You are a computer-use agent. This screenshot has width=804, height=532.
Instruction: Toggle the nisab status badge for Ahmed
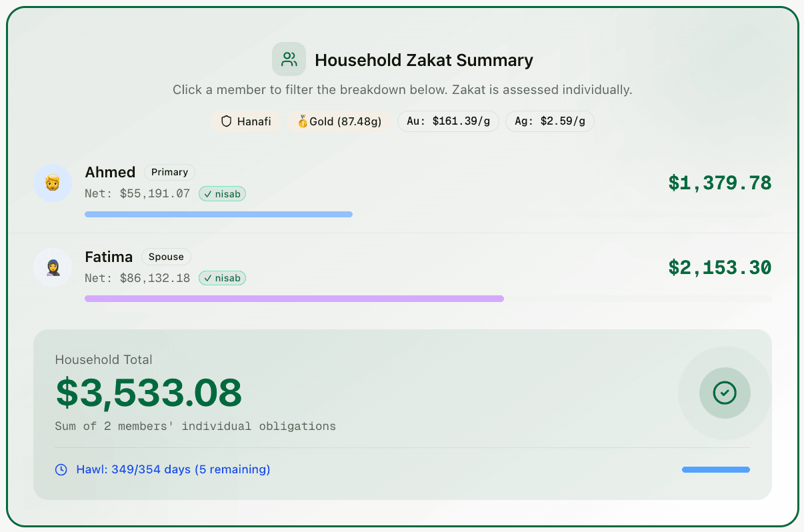pyautogui.click(x=222, y=193)
